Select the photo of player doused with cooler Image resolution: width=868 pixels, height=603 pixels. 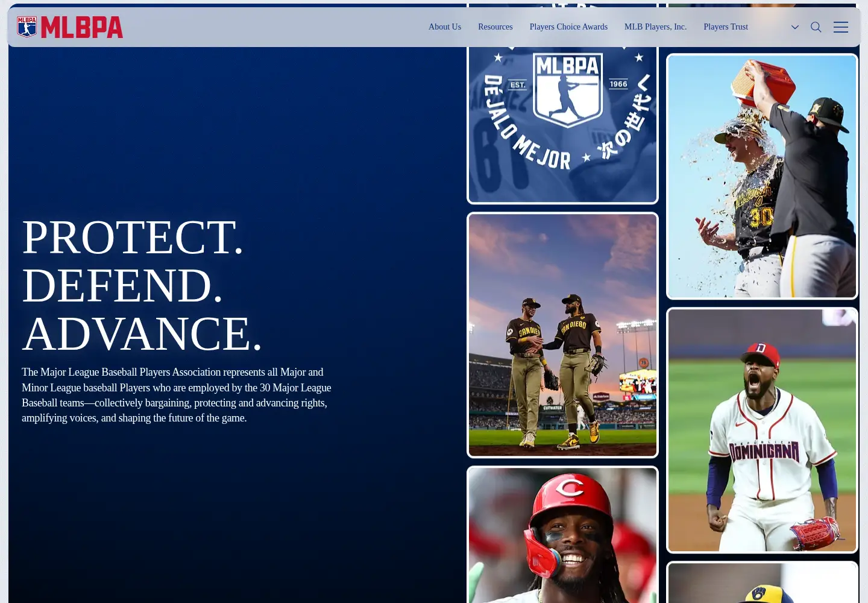point(762,176)
